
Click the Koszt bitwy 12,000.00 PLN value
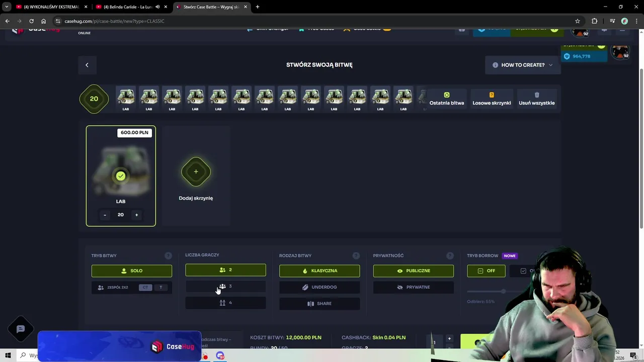pos(303,337)
